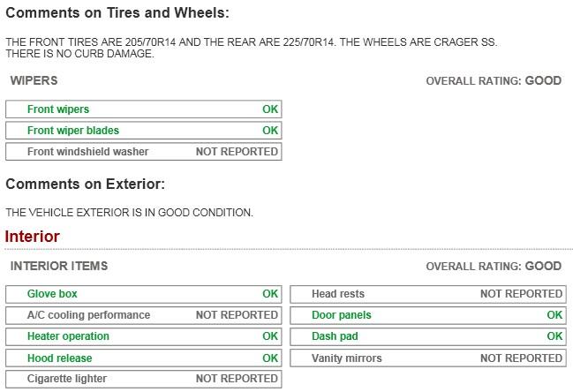The height and width of the screenshot is (392, 573).
Task: Click the Interior section heading
Action: (x=32, y=237)
